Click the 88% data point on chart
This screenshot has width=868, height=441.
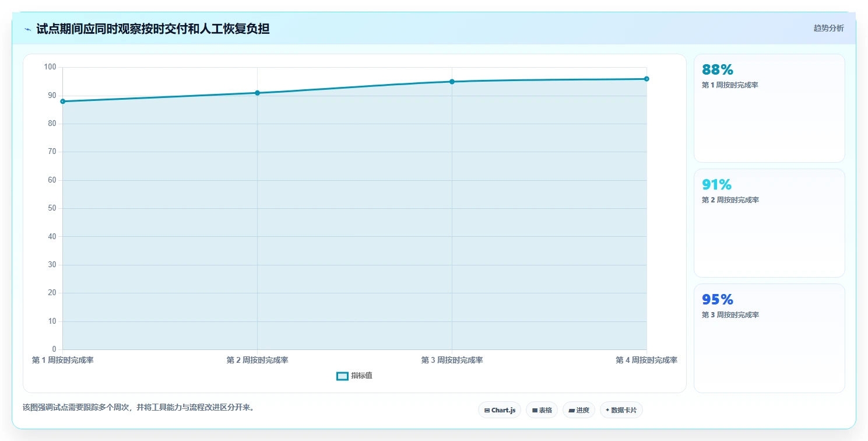pyautogui.click(x=63, y=101)
